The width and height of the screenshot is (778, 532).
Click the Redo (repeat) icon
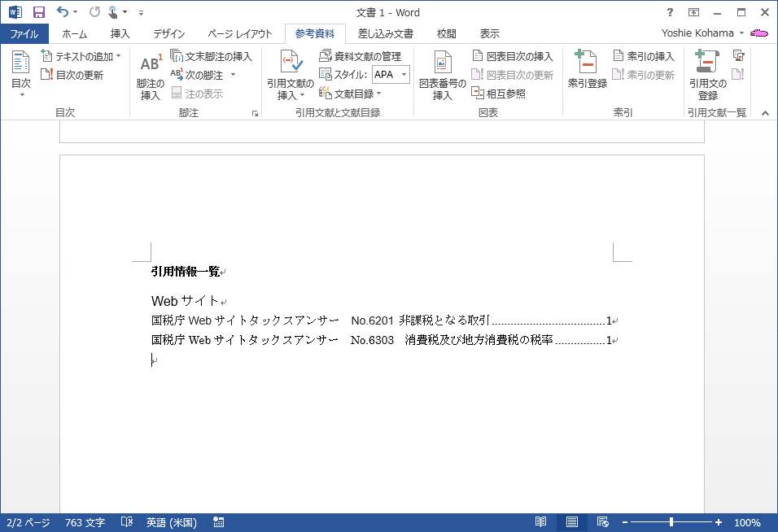(94, 12)
